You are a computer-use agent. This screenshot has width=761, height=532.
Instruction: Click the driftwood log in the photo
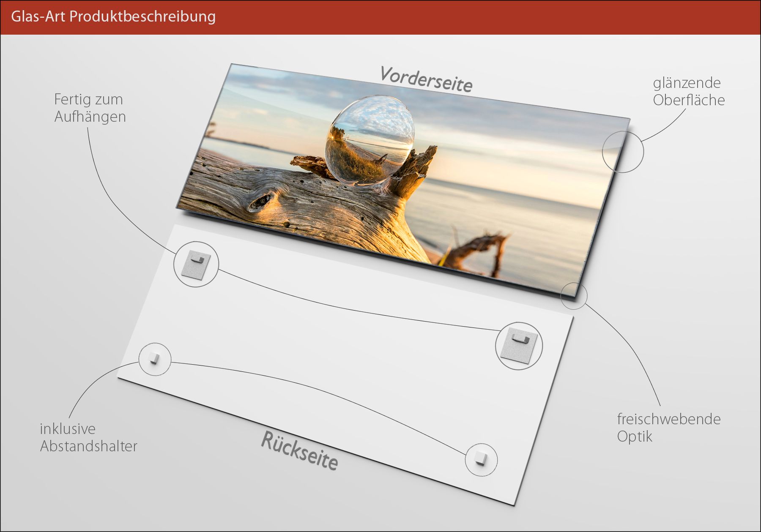click(x=321, y=207)
